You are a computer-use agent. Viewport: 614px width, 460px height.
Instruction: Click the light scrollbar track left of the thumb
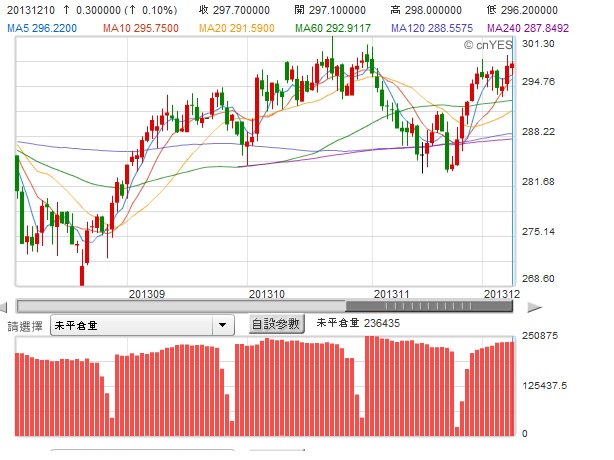(x=181, y=307)
